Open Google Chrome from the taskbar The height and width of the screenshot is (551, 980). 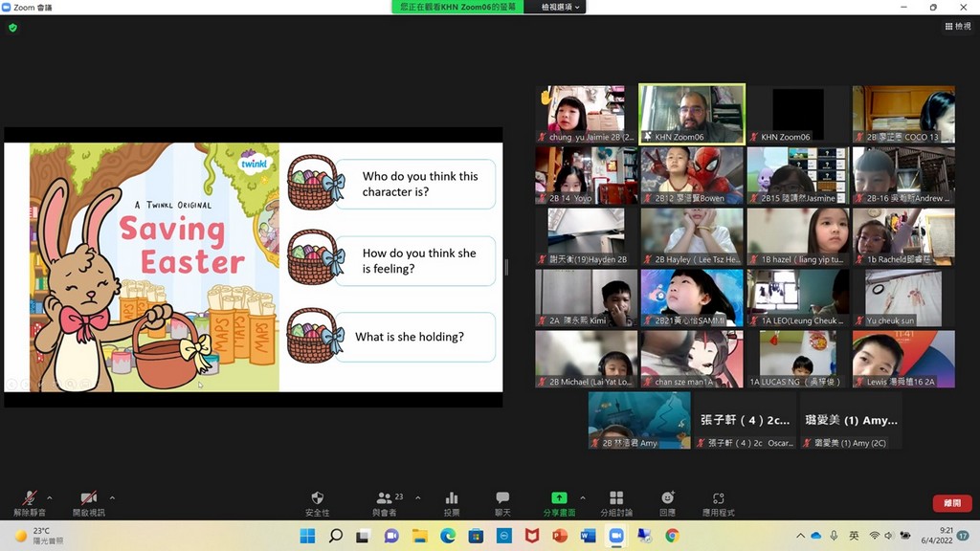click(672, 536)
